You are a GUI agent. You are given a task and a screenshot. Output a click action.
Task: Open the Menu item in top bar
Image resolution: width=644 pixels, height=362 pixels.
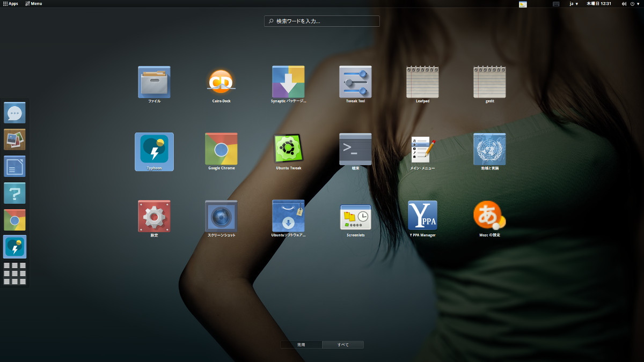click(33, 4)
